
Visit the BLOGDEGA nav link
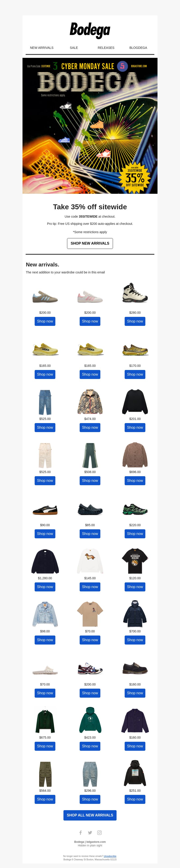pos(138,48)
